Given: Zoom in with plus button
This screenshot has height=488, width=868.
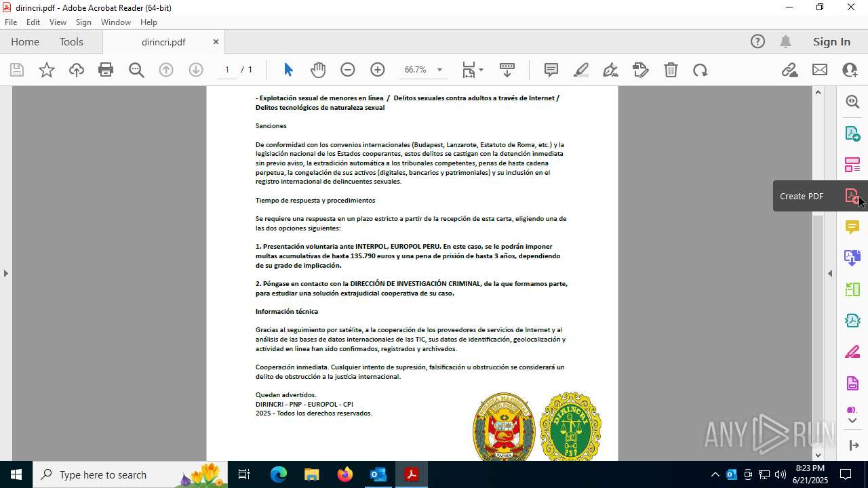Looking at the screenshot, I should pyautogui.click(x=378, y=70).
